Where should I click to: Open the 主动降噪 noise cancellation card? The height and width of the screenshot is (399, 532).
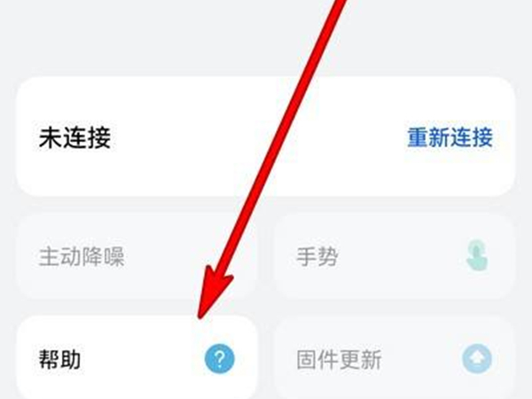137,256
